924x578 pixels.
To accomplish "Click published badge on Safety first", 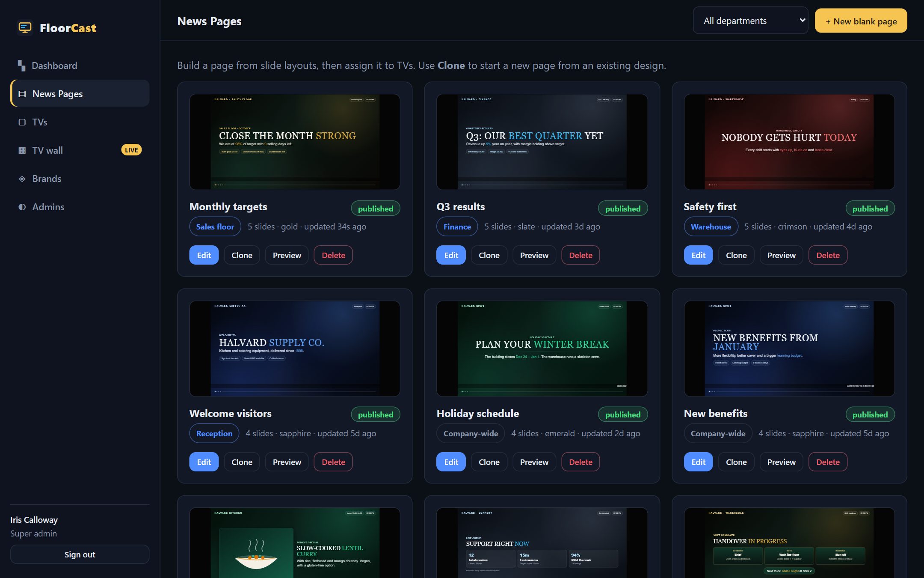I will pos(870,209).
